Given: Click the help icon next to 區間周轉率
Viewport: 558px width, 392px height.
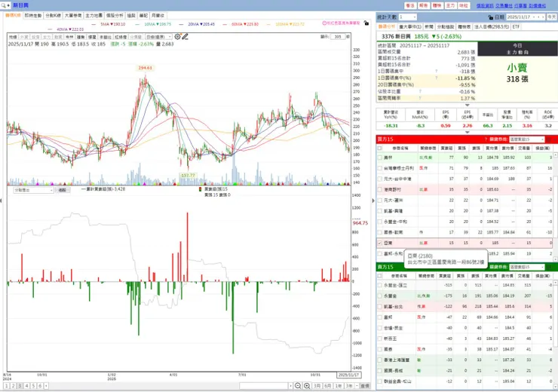Looking at the screenshot, I should point(420,98).
